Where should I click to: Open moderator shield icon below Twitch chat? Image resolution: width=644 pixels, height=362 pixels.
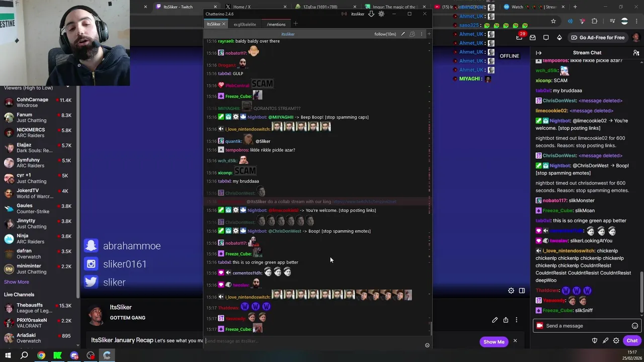coord(595,340)
